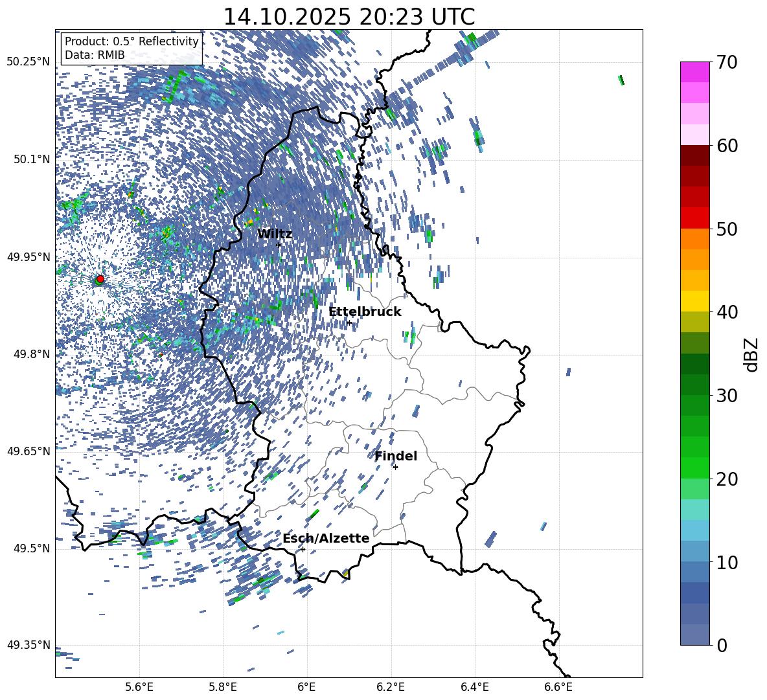Click the 50.1°N latitude label

pos(31,159)
